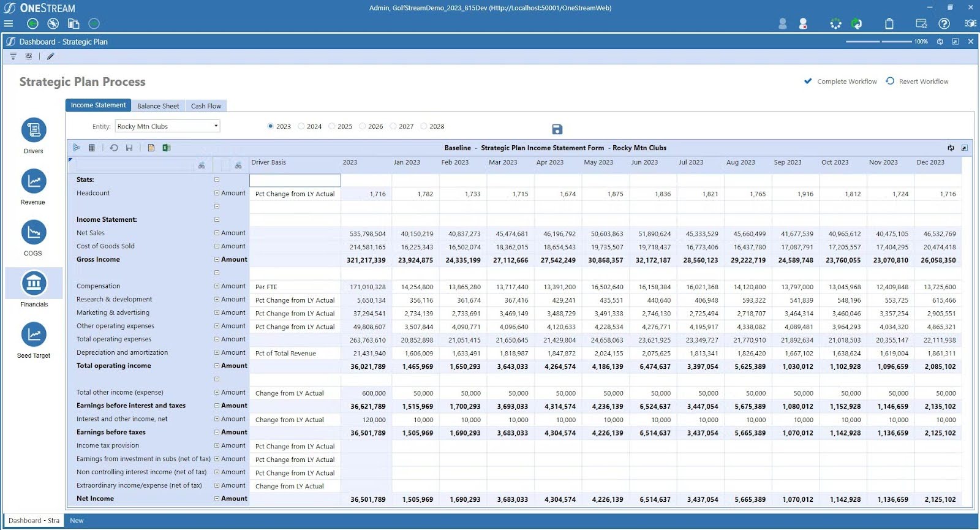Collapse the Stats section expander
Viewport: 980px width, 530px height.
[217, 180]
